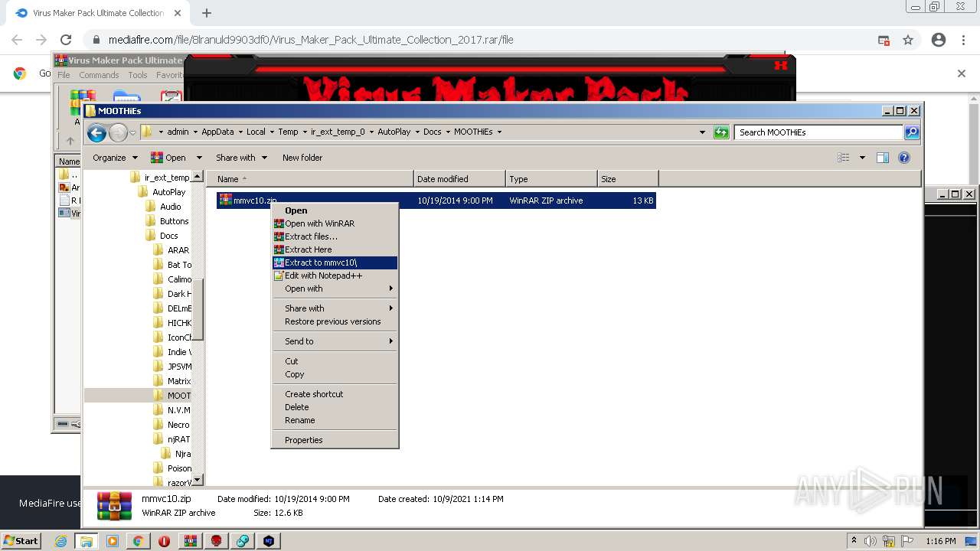This screenshot has width=980, height=551.
Task: Open Explorer help question-mark icon
Action: (x=904, y=158)
